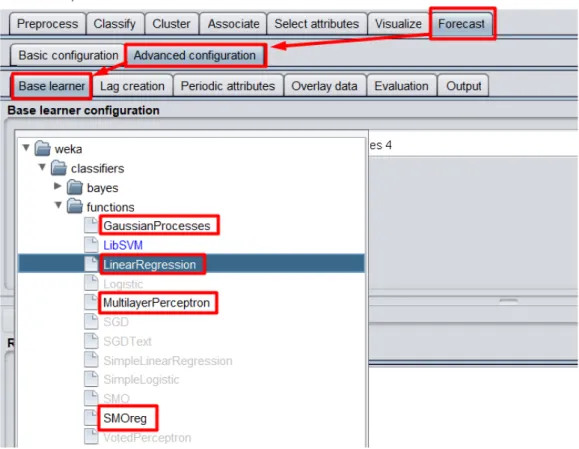Expand the bayes folder node

[x=58, y=186]
